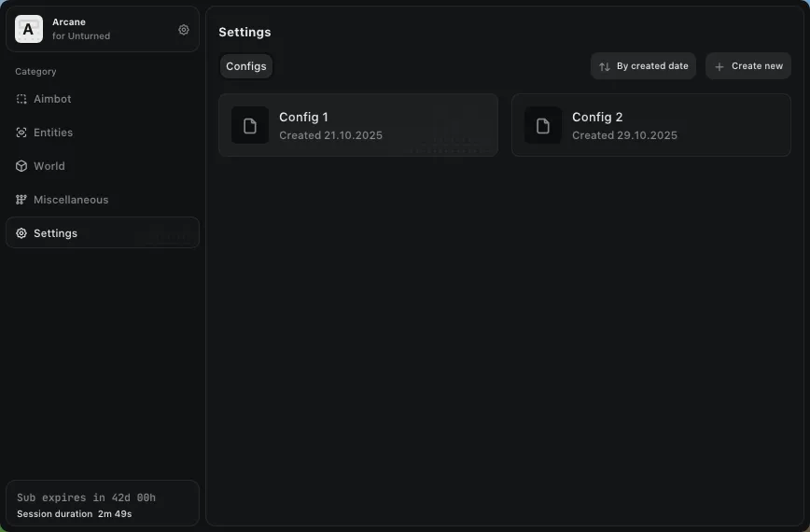Go to the Entities category
The width and height of the screenshot is (810, 532).
click(53, 133)
